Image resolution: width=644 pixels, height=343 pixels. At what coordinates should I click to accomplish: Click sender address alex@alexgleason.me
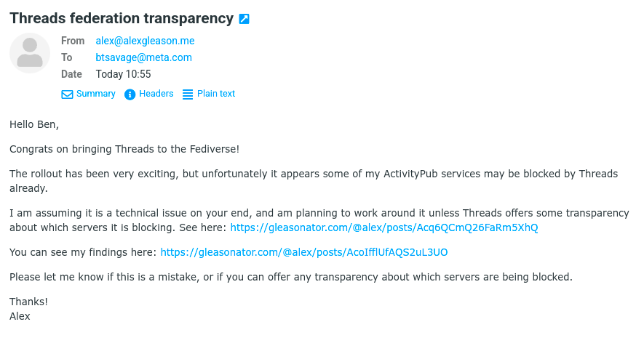145,41
